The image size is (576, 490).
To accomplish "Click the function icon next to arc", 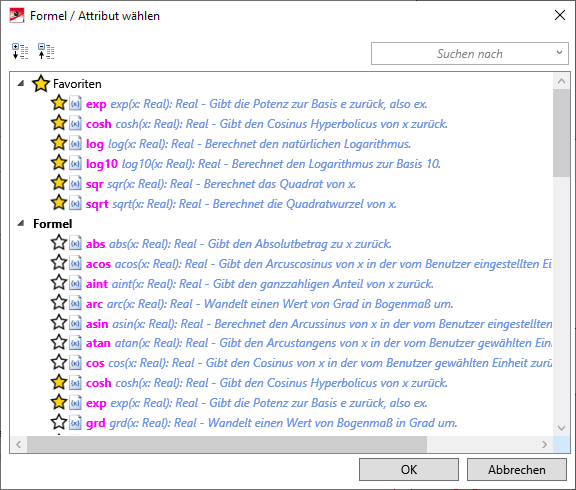I will click(x=75, y=304).
